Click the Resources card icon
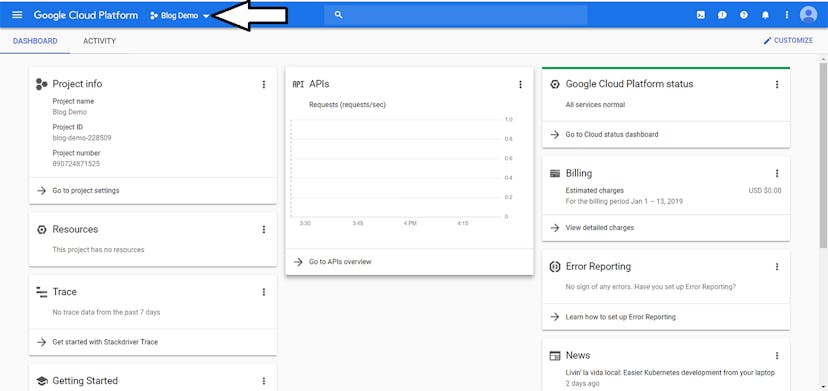The image size is (828, 391). pyautogui.click(x=42, y=230)
